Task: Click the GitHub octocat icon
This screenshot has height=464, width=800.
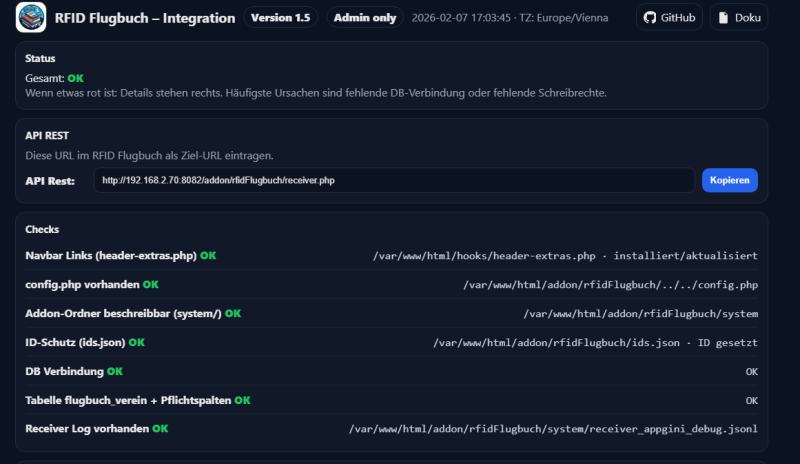Action: coord(650,18)
